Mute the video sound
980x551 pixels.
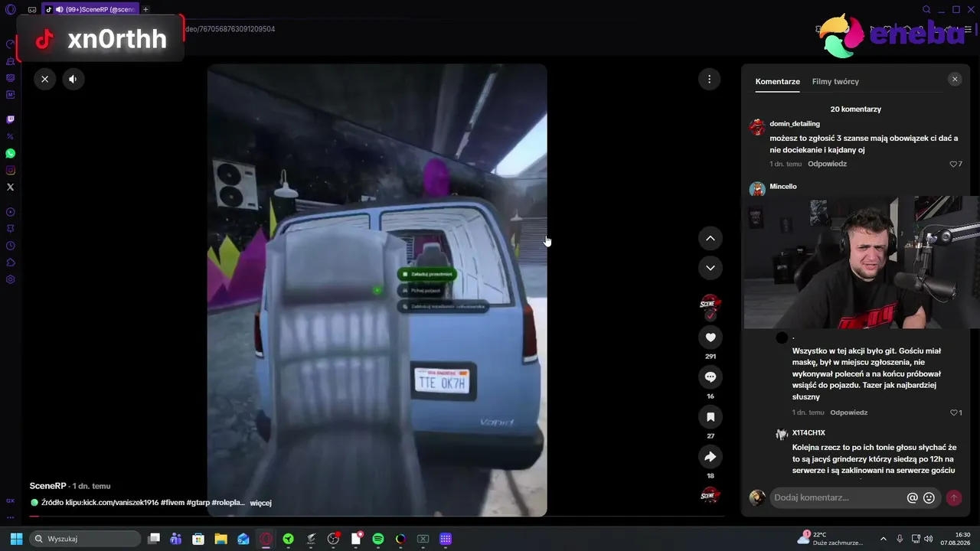(73, 79)
